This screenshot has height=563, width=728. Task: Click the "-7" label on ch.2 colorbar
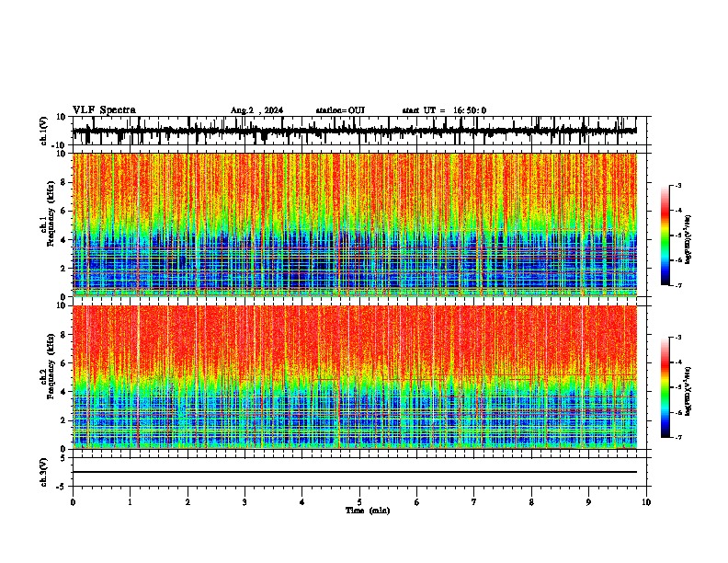677,437
